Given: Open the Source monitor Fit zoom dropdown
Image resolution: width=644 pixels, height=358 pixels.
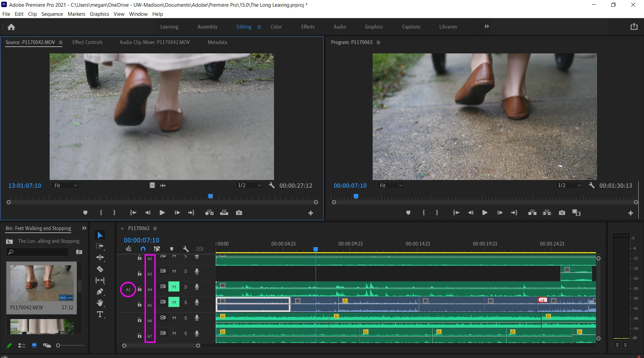Looking at the screenshot, I should (65, 185).
